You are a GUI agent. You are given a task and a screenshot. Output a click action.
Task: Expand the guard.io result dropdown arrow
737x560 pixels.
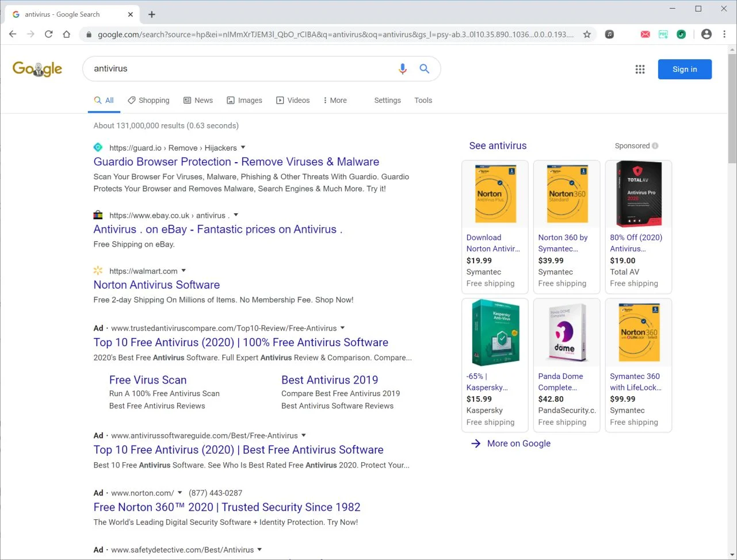[x=243, y=147]
